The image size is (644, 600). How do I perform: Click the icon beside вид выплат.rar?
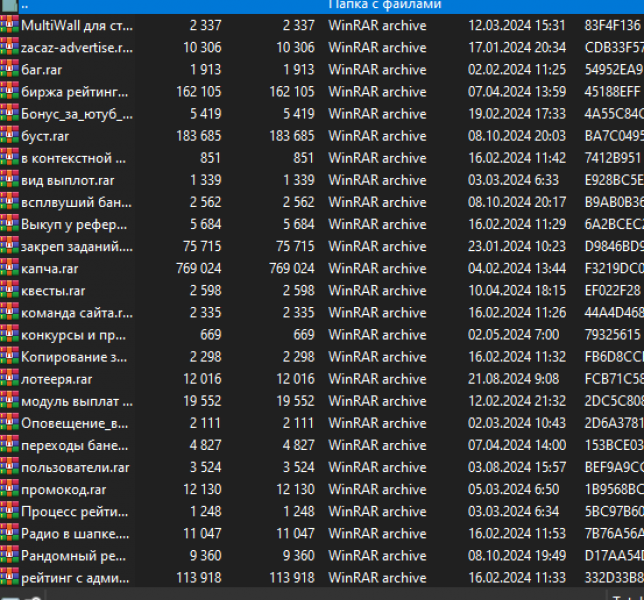(9, 180)
